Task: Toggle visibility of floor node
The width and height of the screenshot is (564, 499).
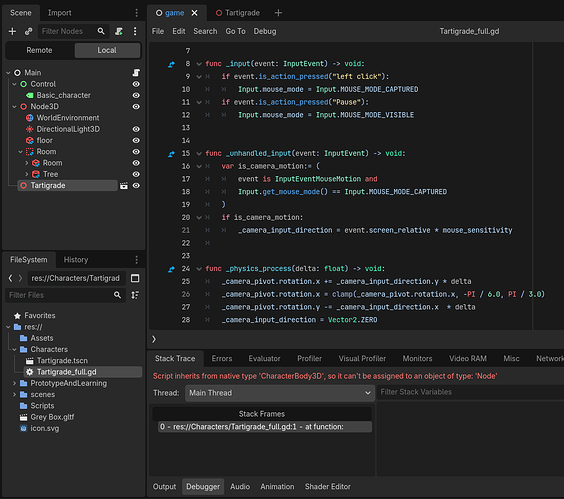Action: [136, 140]
